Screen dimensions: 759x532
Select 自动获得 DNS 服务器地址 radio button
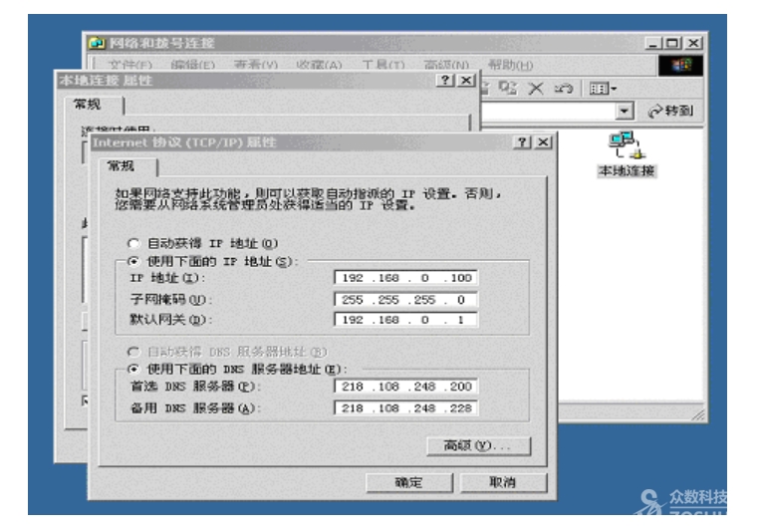point(133,352)
